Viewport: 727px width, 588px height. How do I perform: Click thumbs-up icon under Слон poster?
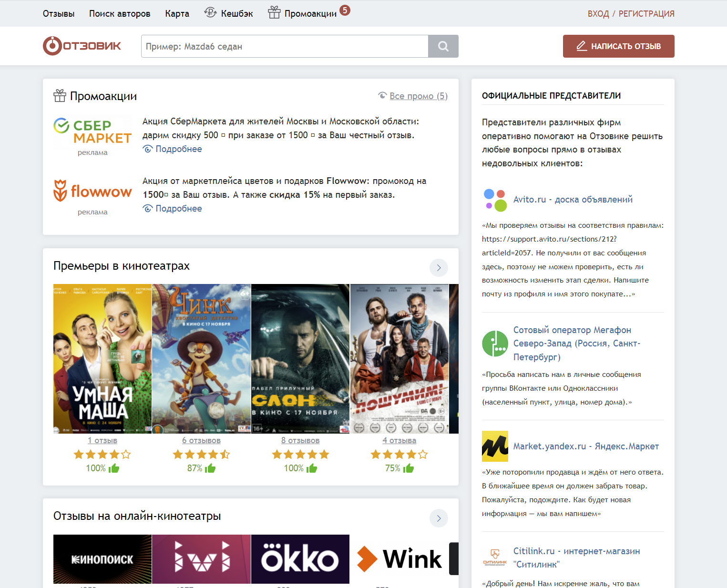click(312, 468)
